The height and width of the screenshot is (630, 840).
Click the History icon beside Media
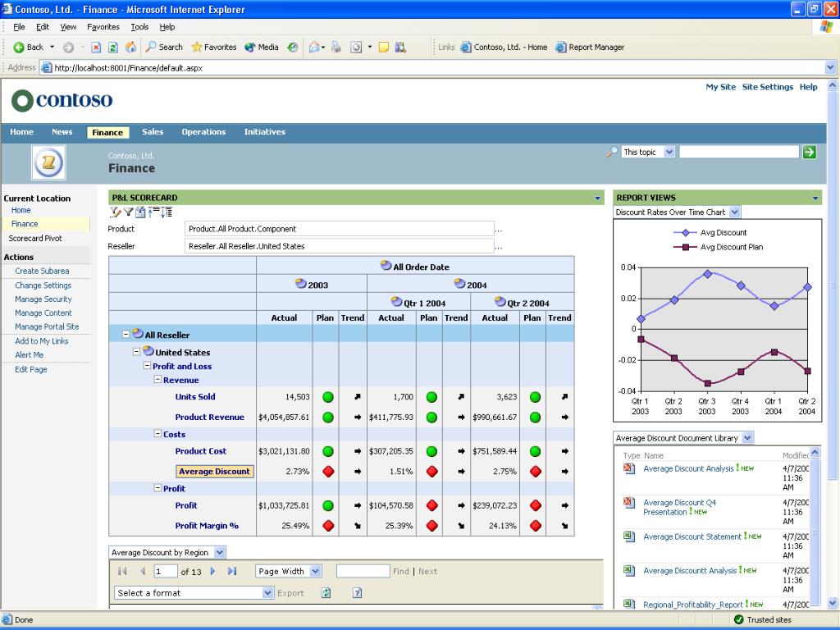pos(293,47)
